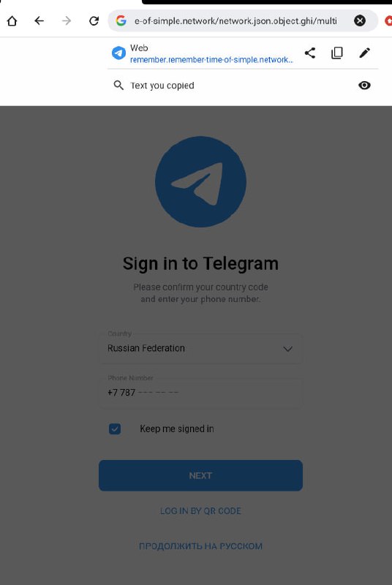Screen dimensions: 392x585
Task: Select the 'Text you copied' suggestion
Action: click(x=162, y=86)
